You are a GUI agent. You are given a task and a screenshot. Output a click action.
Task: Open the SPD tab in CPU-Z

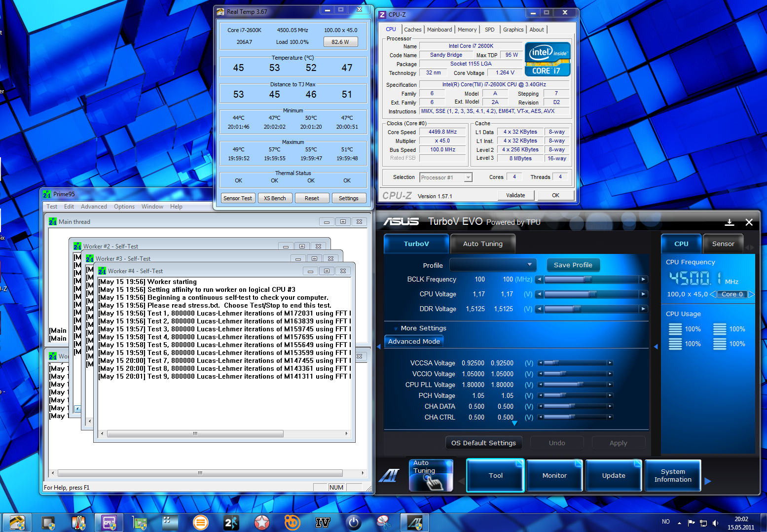490,30
